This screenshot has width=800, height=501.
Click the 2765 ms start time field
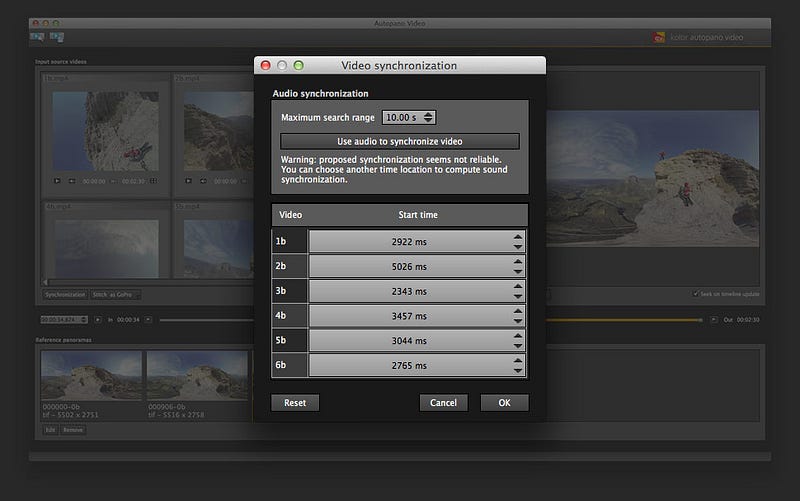pos(417,365)
